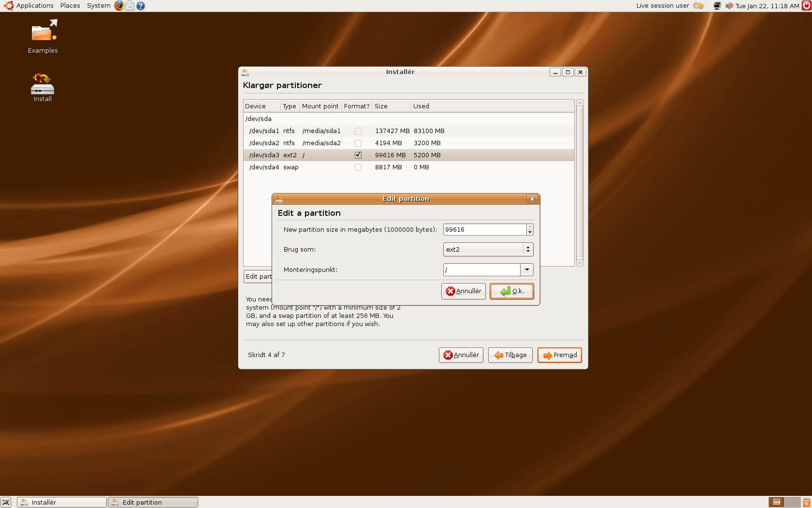Toggle Format checkbox for /dev/sda1

click(x=358, y=131)
